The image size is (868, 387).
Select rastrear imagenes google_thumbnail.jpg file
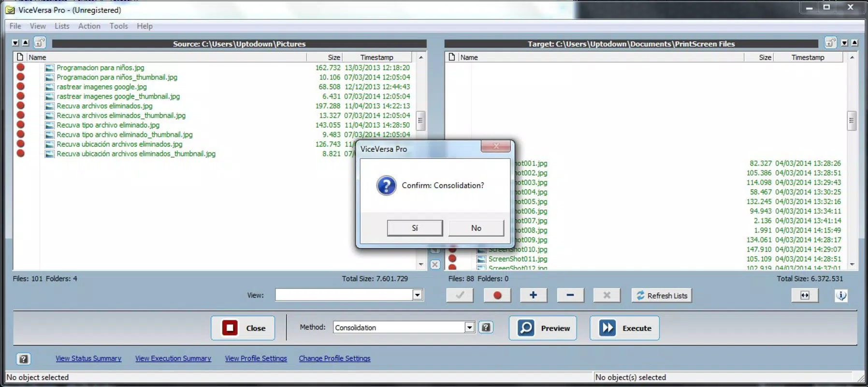pos(118,96)
